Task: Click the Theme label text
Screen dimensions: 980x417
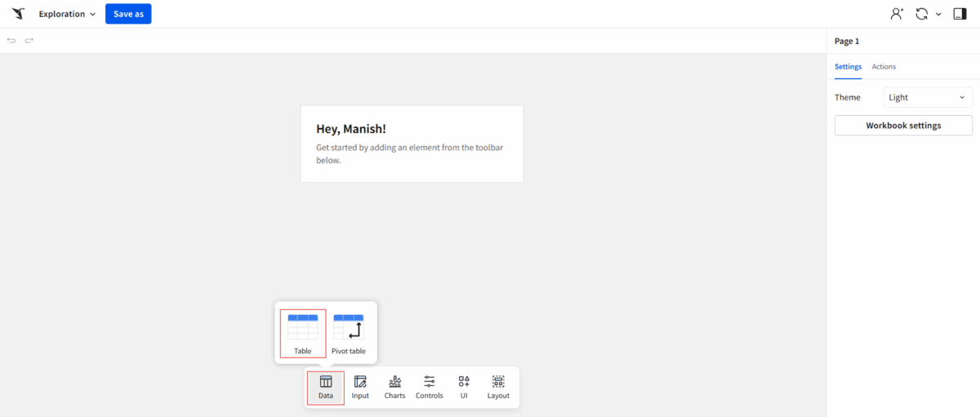Action: click(848, 97)
